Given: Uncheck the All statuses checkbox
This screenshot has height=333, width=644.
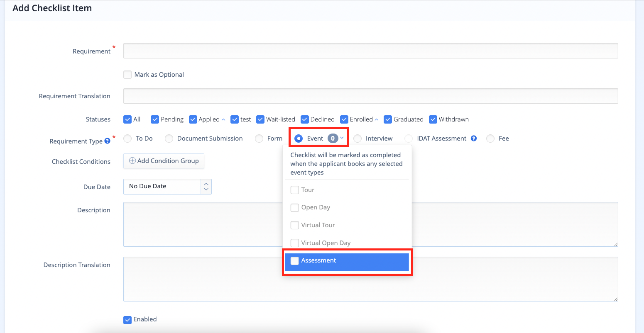Looking at the screenshot, I should (127, 119).
